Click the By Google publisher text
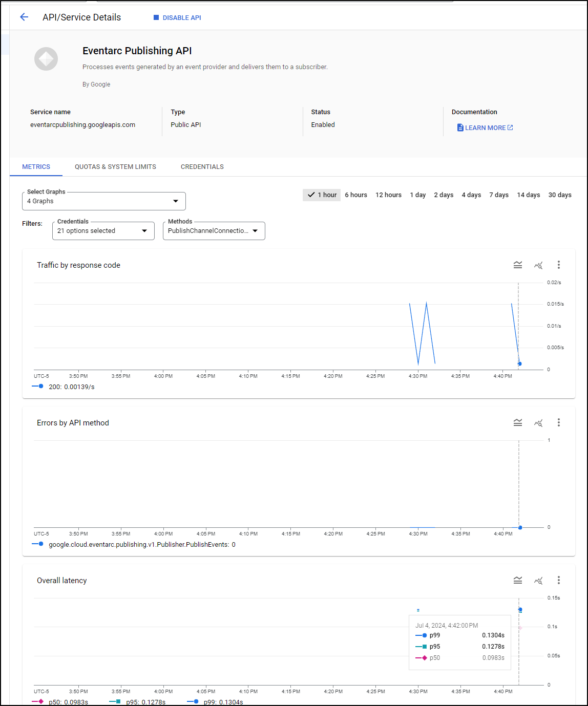Screen dimensions: 588x706 (96, 84)
